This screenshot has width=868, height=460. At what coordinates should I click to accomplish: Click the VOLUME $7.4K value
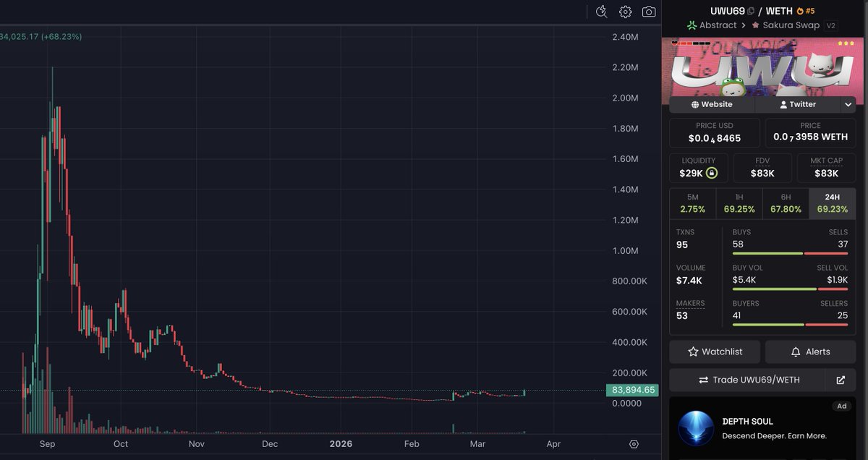point(689,281)
